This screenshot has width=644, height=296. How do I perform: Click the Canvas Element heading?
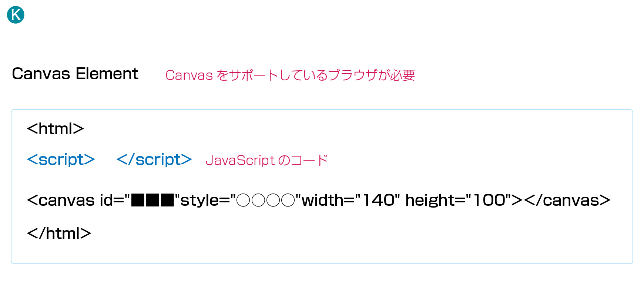[75, 74]
